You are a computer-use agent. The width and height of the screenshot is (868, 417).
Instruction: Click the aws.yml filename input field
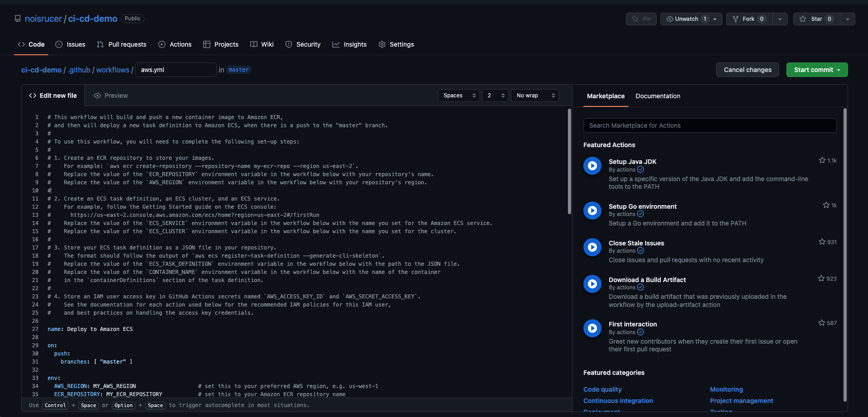(175, 70)
